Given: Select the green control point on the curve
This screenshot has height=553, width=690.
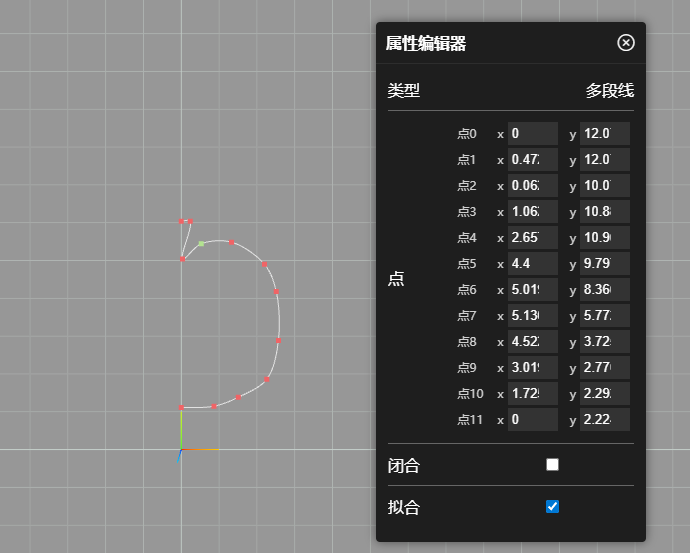Looking at the screenshot, I should tap(201, 243).
